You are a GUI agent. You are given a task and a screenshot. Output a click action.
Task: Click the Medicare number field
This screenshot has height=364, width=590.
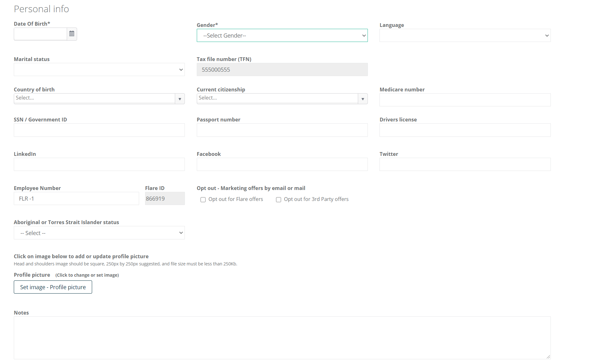(465, 100)
